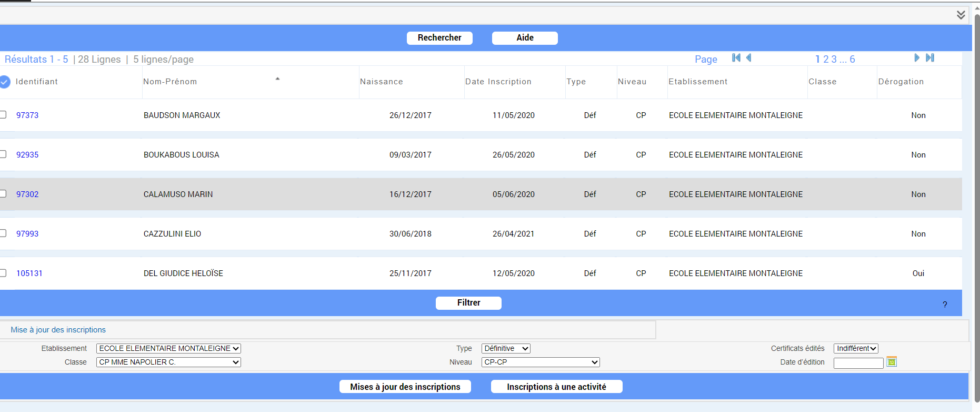Jump to the last results page
Image resolution: width=980 pixels, height=412 pixels.
pyautogui.click(x=930, y=58)
